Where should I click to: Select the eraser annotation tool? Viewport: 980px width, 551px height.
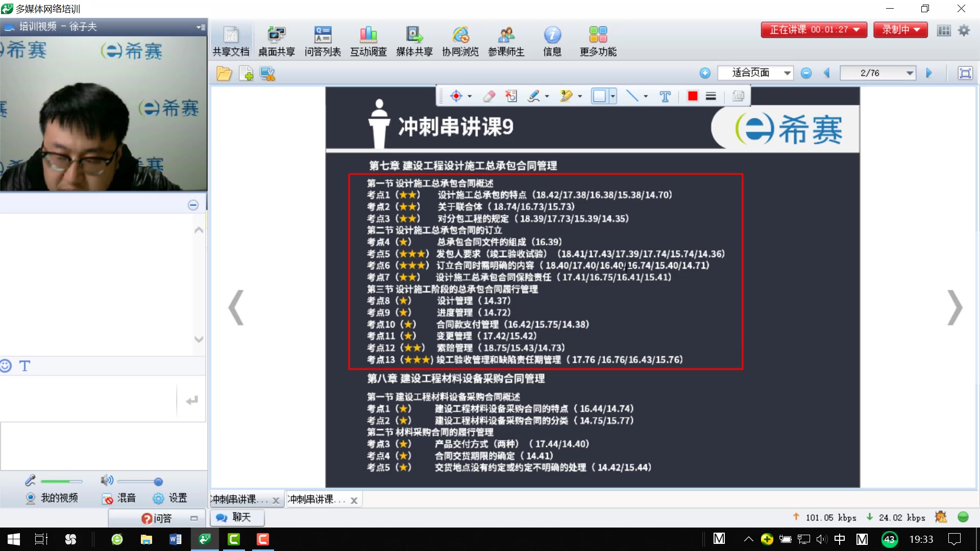(488, 96)
